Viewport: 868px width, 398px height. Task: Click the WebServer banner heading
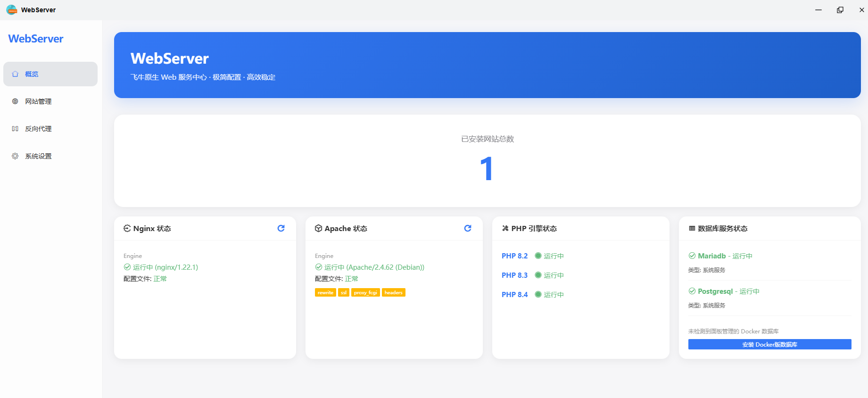(170, 58)
